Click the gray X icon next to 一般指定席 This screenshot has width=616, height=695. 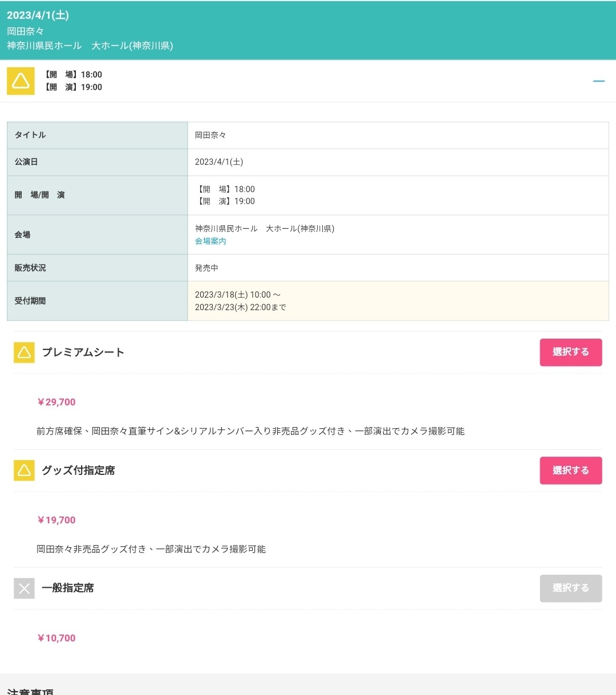tap(24, 588)
